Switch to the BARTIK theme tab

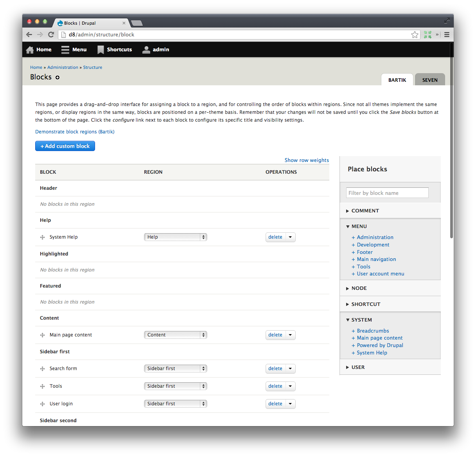click(x=397, y=79)
